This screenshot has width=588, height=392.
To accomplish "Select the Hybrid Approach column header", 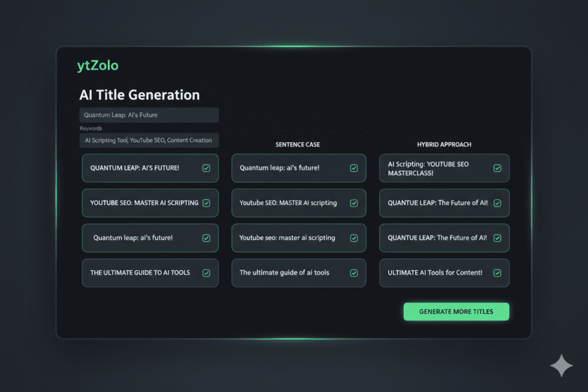I will pos(444,145).
